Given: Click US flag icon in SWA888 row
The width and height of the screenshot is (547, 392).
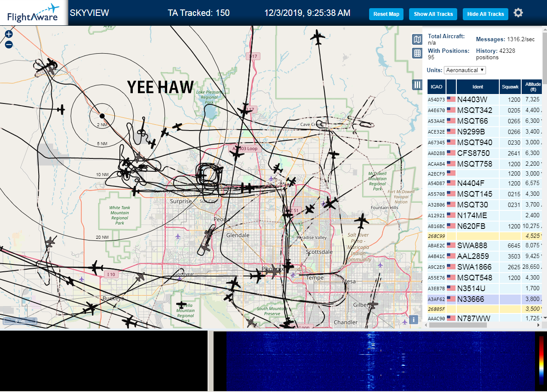Looking at the screenshot, I should (x=451, y=245).
